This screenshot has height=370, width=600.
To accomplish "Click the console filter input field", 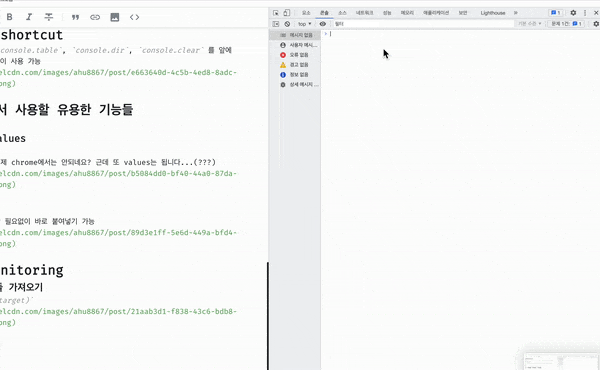I will coord(423,24).
